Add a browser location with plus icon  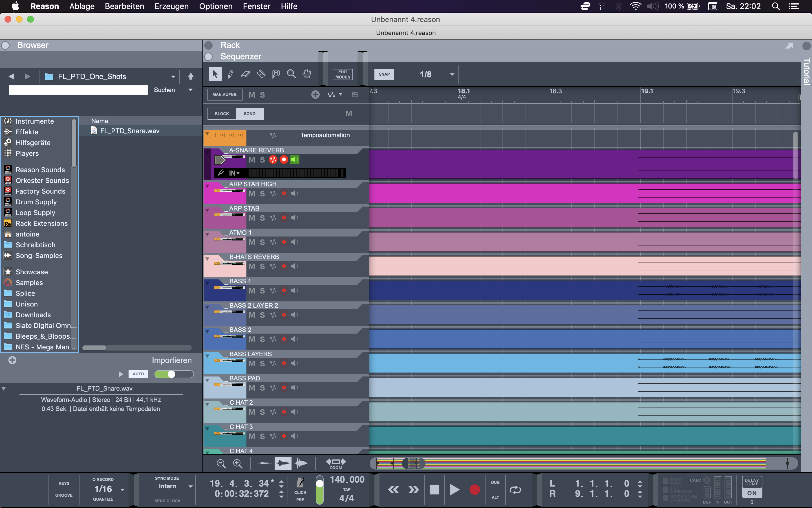click(12, 360)
